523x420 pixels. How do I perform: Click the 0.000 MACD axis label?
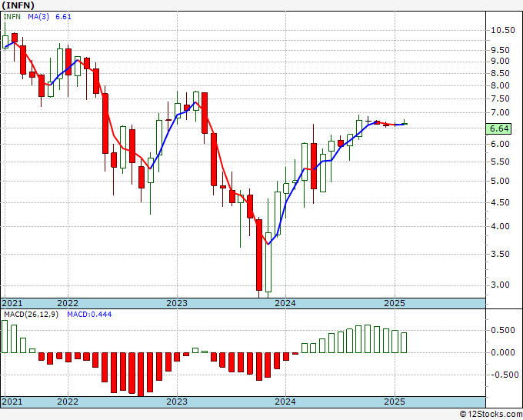point(503,352)
